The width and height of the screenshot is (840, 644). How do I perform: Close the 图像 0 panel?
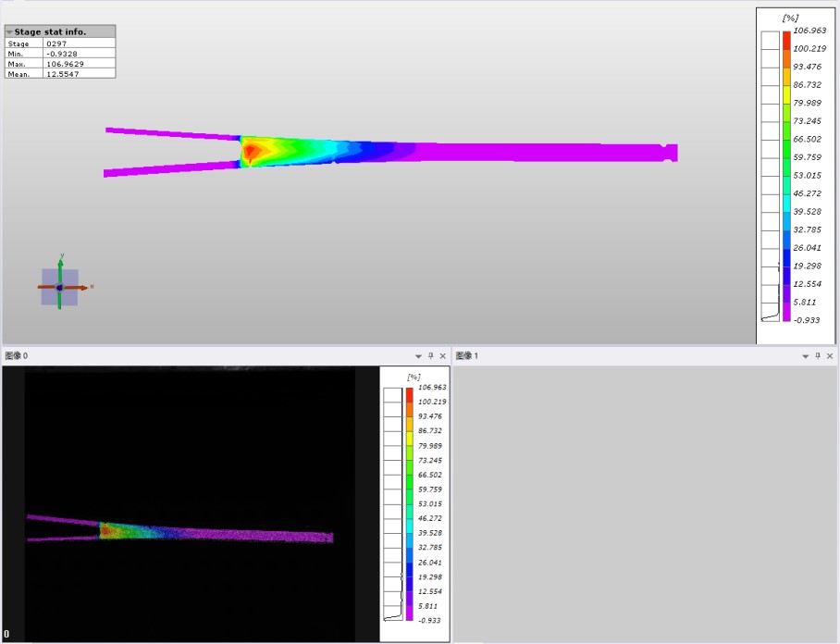point(442,356)
